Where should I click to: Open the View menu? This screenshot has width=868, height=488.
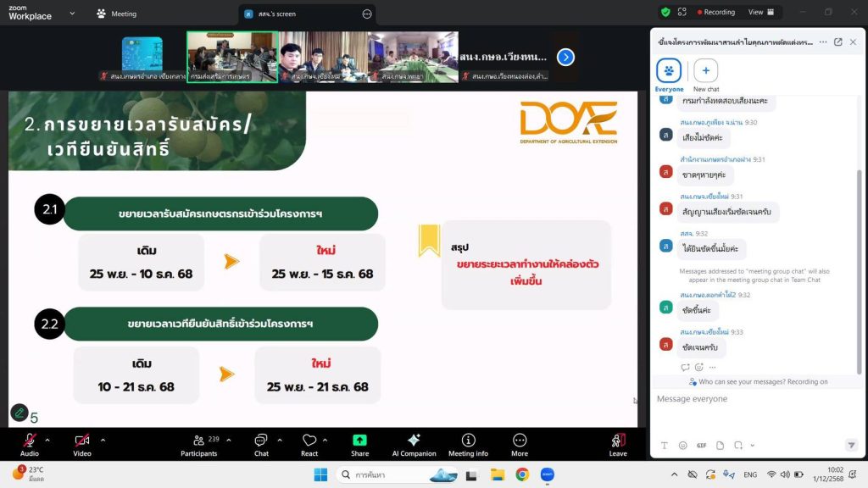760,13
